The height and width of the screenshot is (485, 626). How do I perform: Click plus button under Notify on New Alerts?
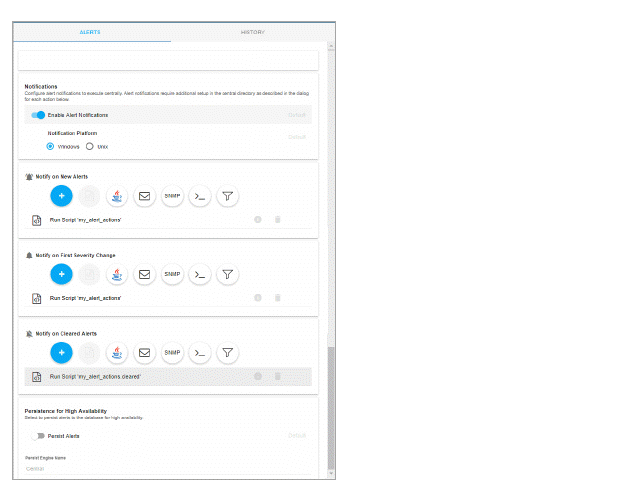61,196
